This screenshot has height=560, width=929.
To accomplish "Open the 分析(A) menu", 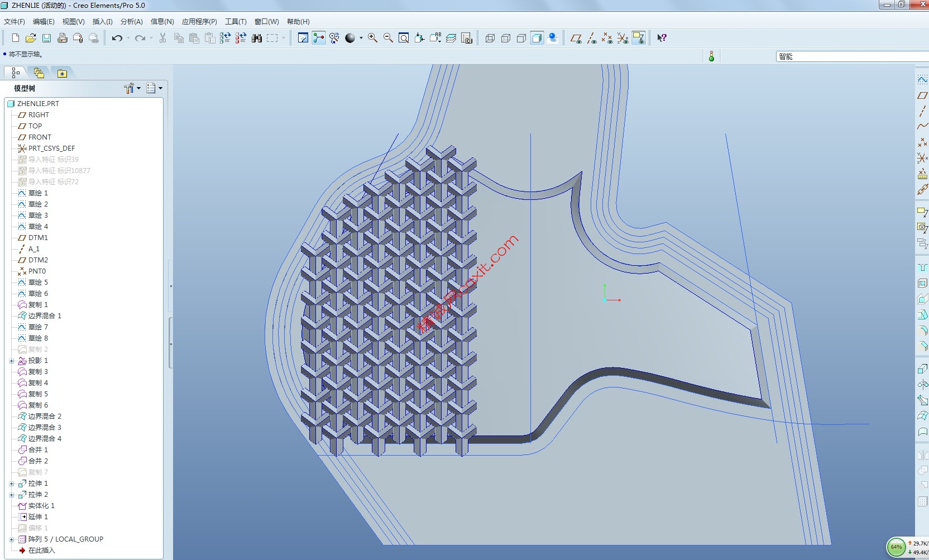I will (132, 22).
